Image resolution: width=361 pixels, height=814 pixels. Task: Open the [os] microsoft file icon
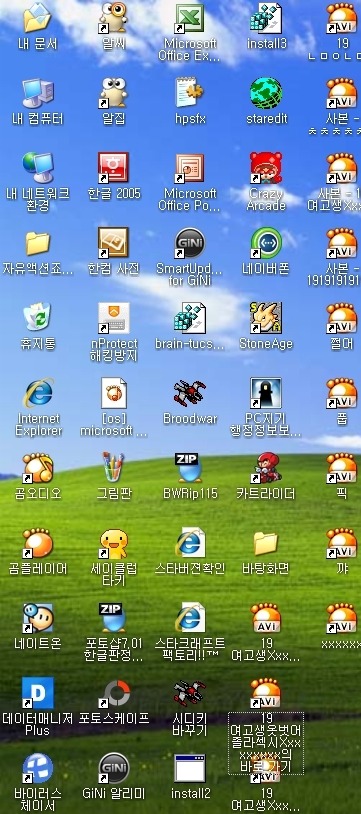pos(113,393)
